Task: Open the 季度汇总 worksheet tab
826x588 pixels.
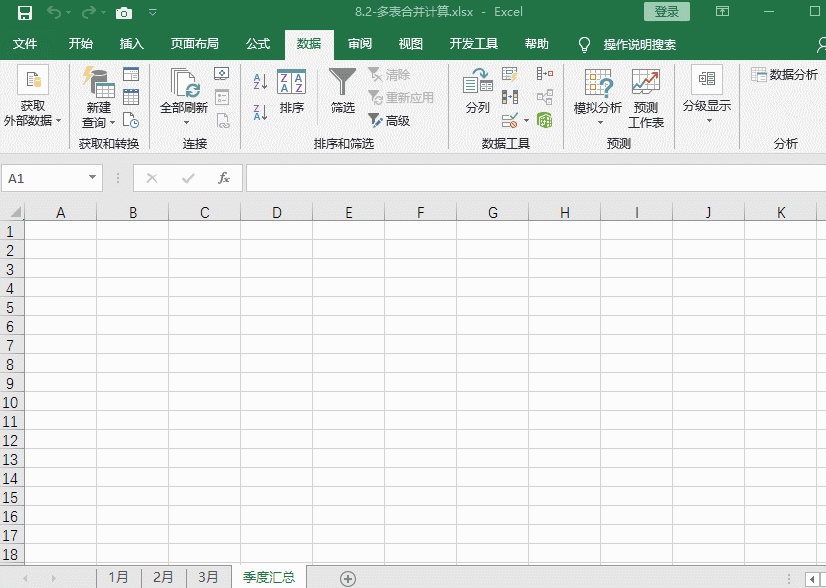Action: (269, 577)
